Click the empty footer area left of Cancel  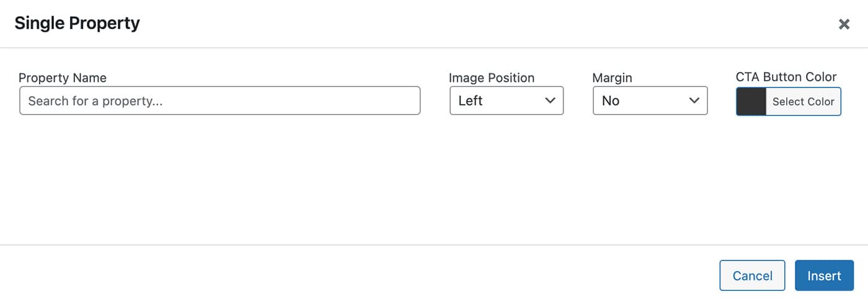372,274
